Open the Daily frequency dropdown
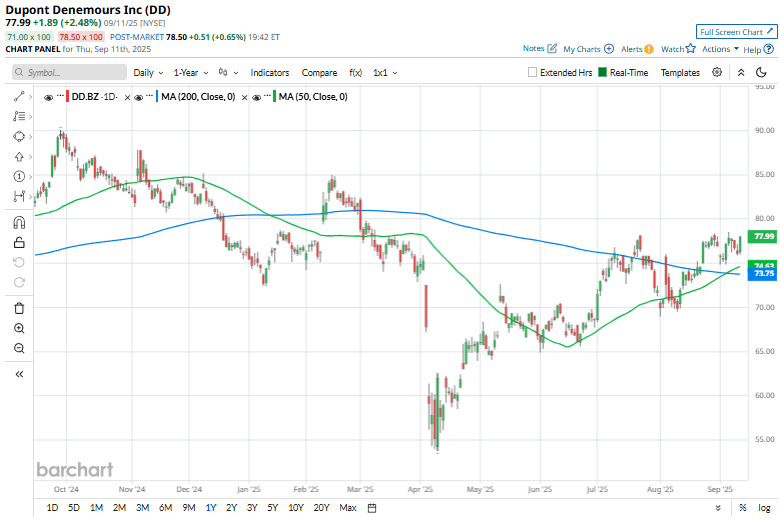 pos(148,73)
